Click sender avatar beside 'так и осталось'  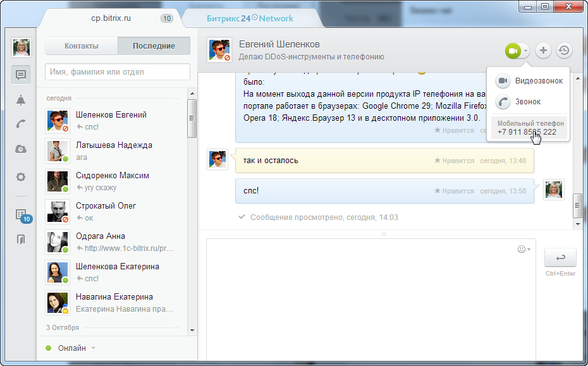pos(217,159)
